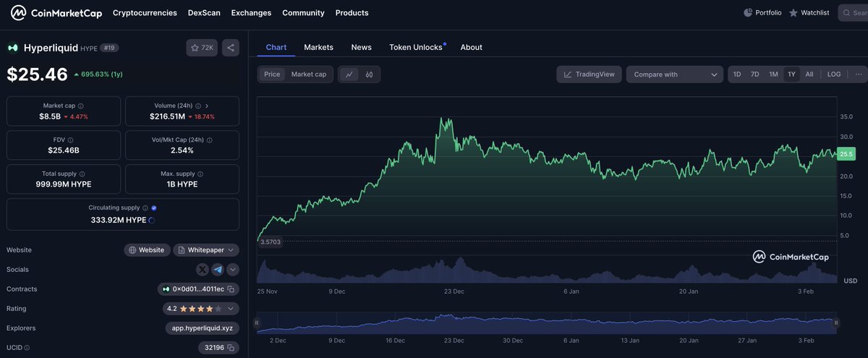Open the three-dots more options on chart
Image resolution: width=868 pixels, height=358 pixels.
point(859,74)
